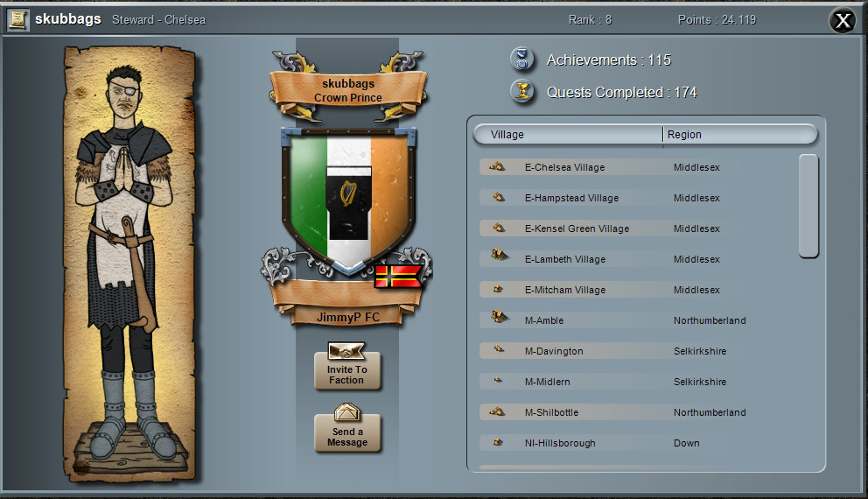Click the village list scrollbar thumb
This screenshot has height=499, width=868.
pos(808,206)
